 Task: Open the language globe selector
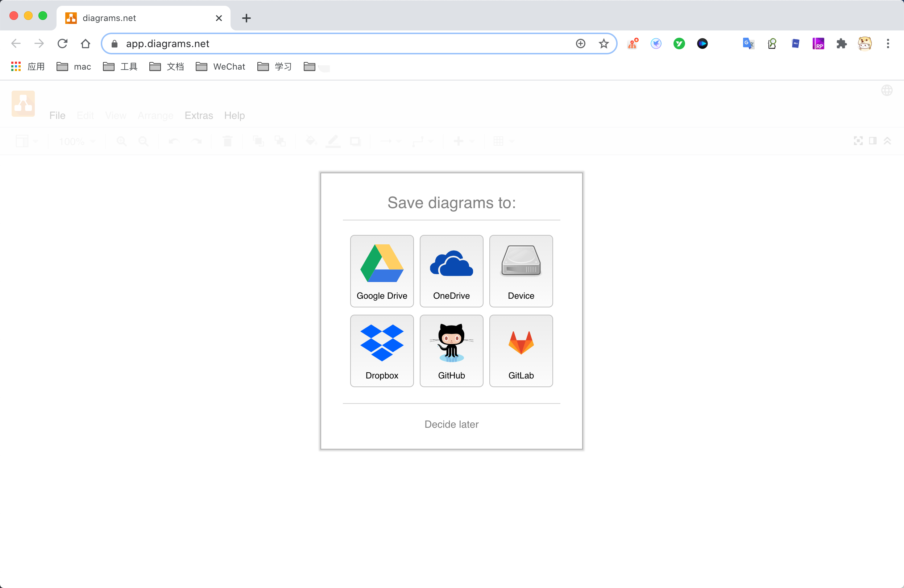(887, 90)
